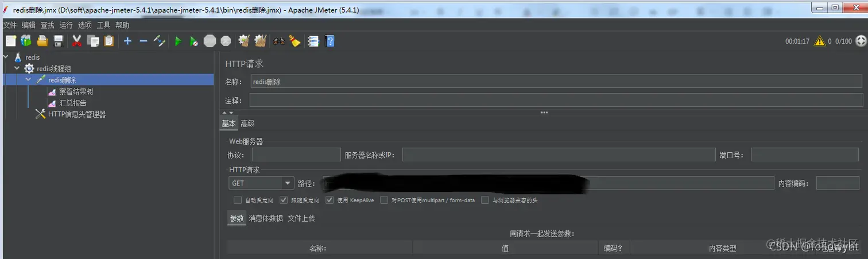Collapse all nodes with minus icon
868x259 pixels.
144,41
